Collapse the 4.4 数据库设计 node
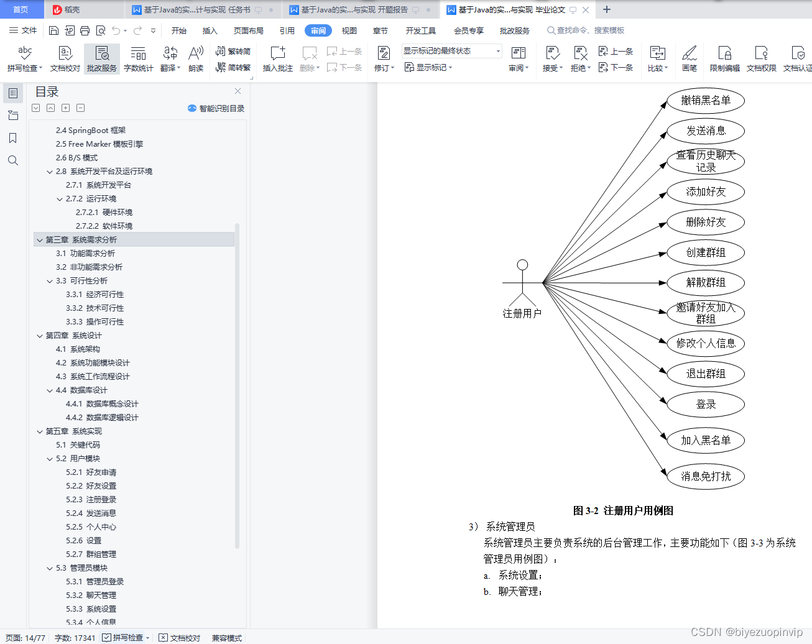812x644 pixels. coord(50,390)
